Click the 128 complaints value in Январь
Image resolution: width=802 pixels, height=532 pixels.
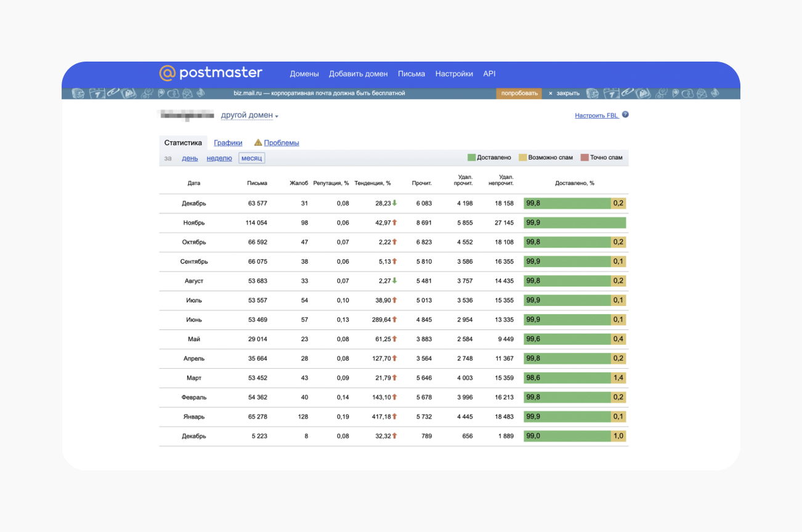click(x=302, y=417)
